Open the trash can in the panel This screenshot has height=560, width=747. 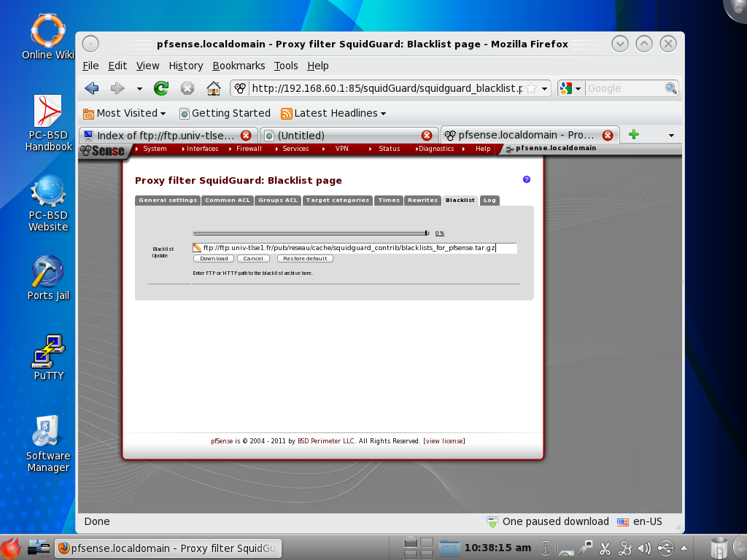(x=719, y=548)
